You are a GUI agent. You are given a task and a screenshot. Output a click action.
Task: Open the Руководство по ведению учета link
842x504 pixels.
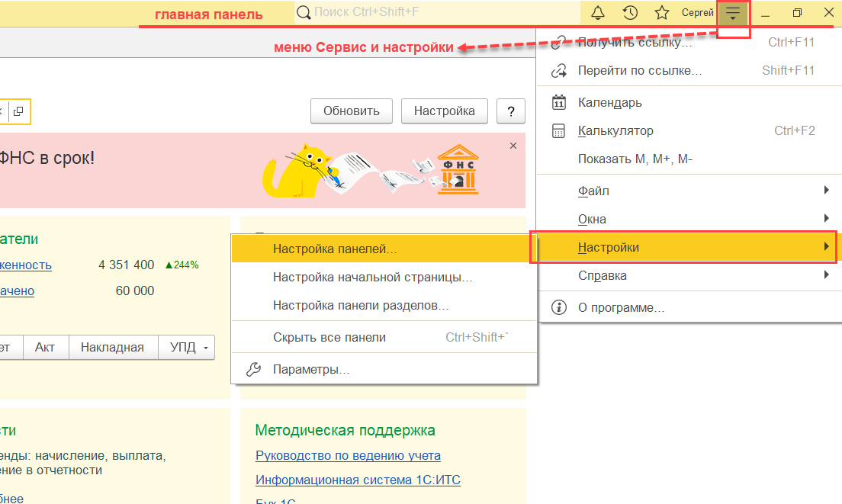point(348,455)
